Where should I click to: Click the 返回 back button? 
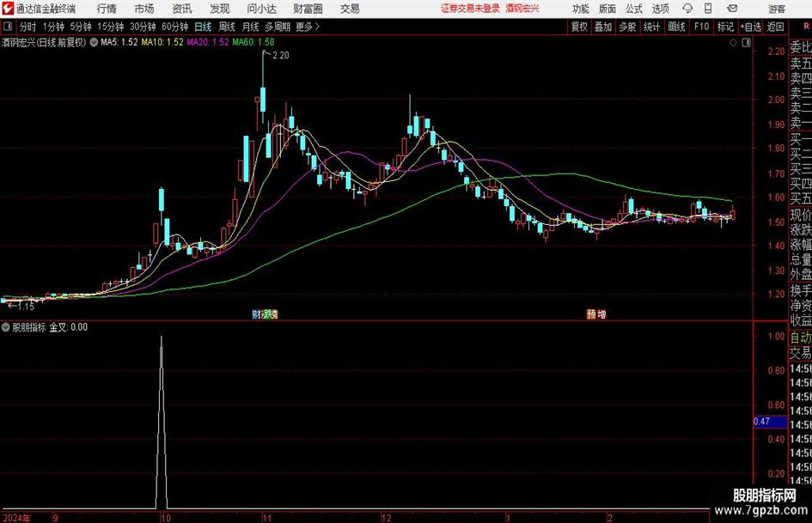pyautogui.click(x=775, y=27)
